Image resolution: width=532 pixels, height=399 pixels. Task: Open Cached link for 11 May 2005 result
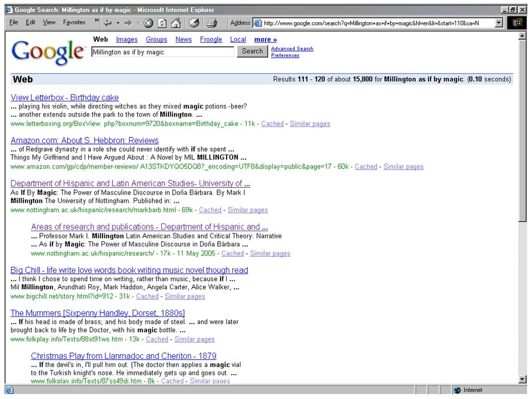point(233,253)
